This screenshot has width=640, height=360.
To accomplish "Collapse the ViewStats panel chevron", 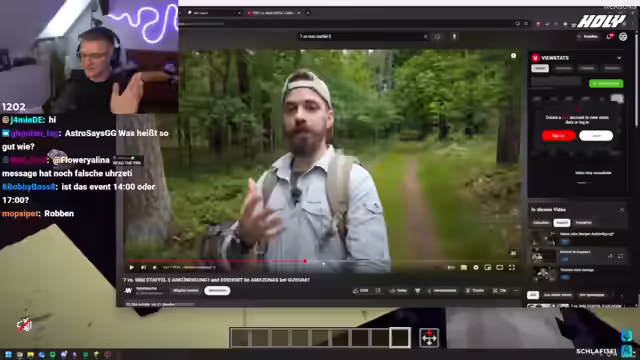I will pos(619,58).
